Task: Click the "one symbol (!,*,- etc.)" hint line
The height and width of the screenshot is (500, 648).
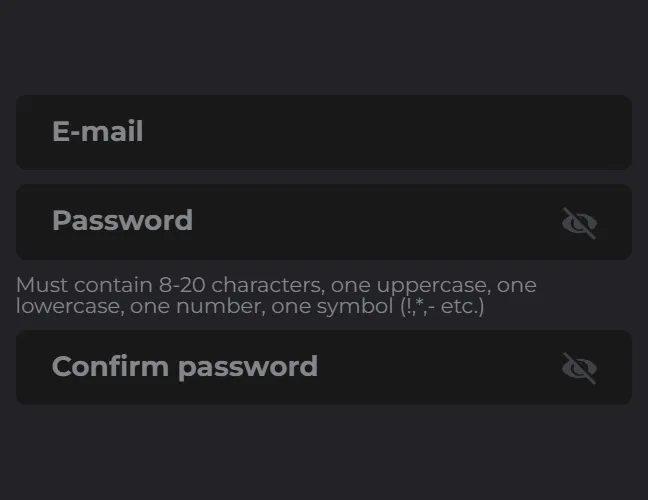Action: tap(377, 307)
